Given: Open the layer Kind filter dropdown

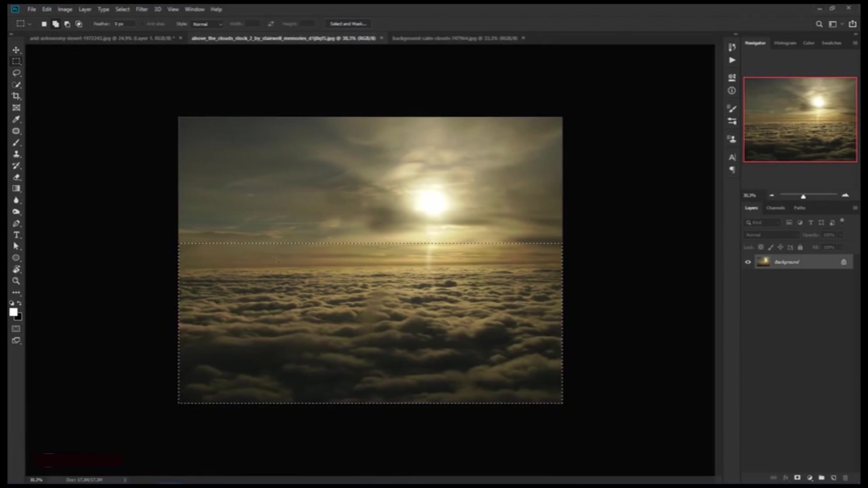Looking at the screenshot, I should 762,222.
